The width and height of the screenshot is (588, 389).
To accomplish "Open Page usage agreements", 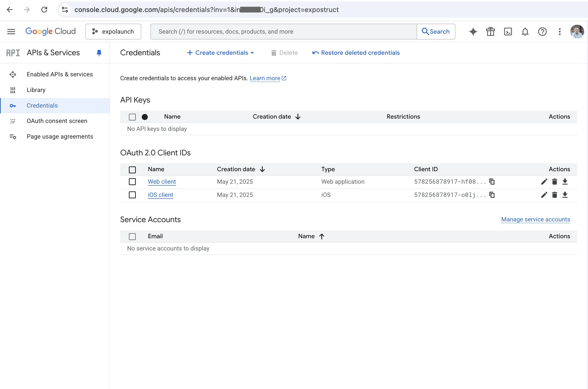I will (x=55, y=136).
